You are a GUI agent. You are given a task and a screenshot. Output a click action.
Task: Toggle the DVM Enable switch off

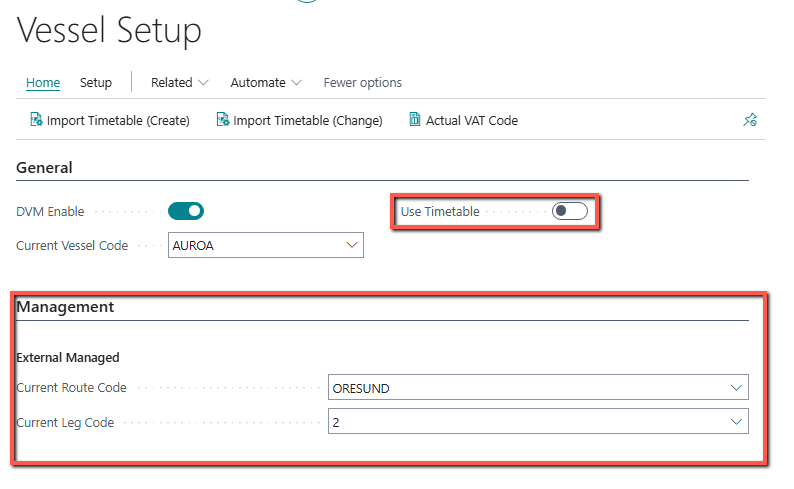[x=186, y=211]
